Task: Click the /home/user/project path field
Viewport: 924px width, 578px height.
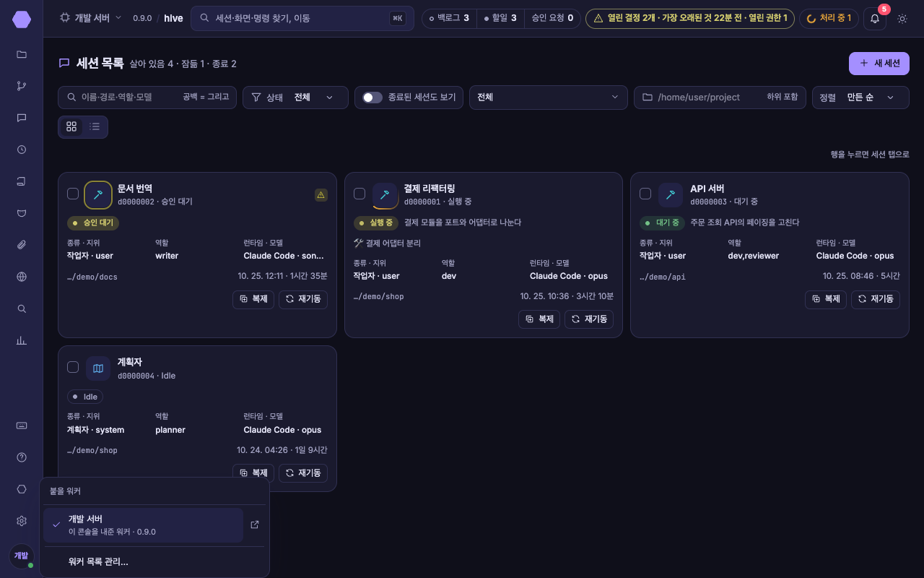Action: (720, 98)
